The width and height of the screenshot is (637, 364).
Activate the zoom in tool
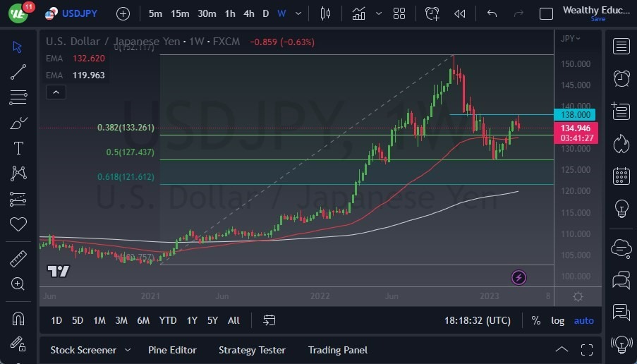(18, 284)
